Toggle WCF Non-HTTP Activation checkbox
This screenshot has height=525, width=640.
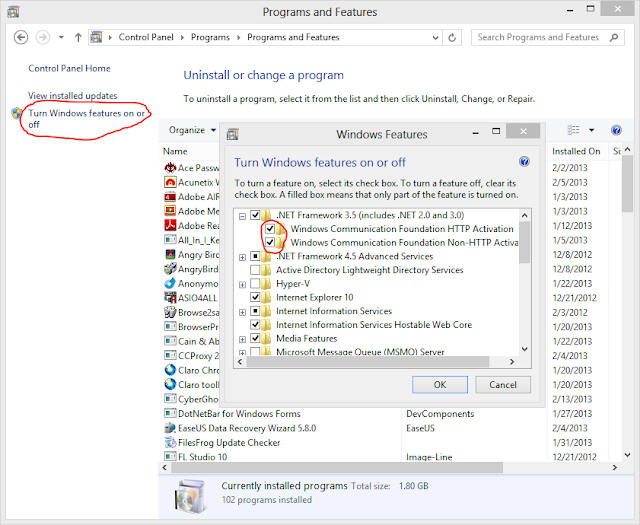pyautogui.click(x=270, y=242)
